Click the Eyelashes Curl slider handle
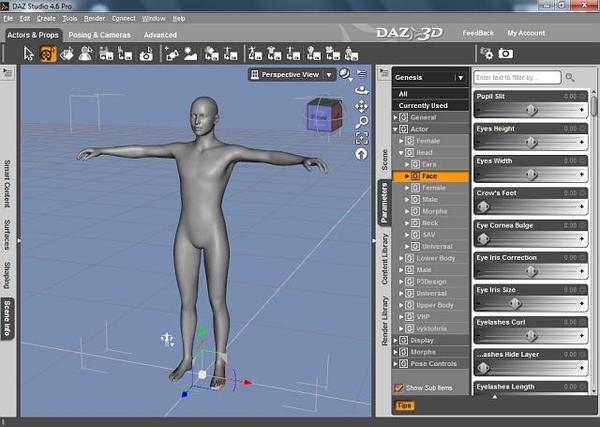Screen dimensions: 600x427 click(531, 336)
